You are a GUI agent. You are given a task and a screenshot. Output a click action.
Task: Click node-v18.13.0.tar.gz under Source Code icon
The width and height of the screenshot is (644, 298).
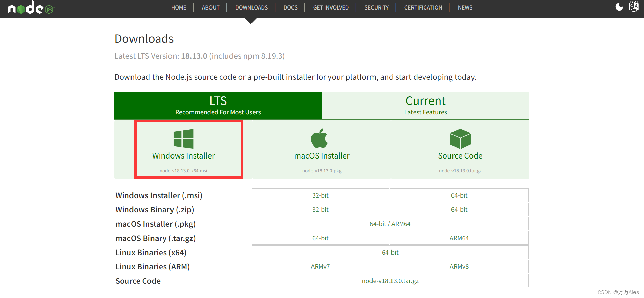[460, 171]
